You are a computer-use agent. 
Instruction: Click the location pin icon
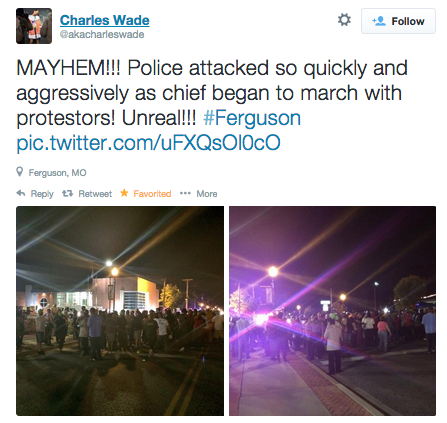pyautogui.click(x=20, y=172)
